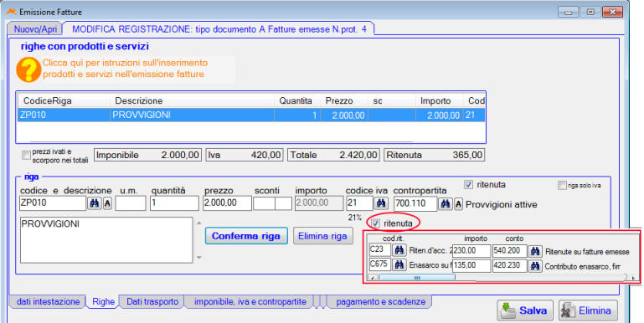Image resolution: width=644 pixels, height=323 pixels.
Task: Select the MODIFICA REGISTRAZIONE tab
Action: [x=219, y=29]
